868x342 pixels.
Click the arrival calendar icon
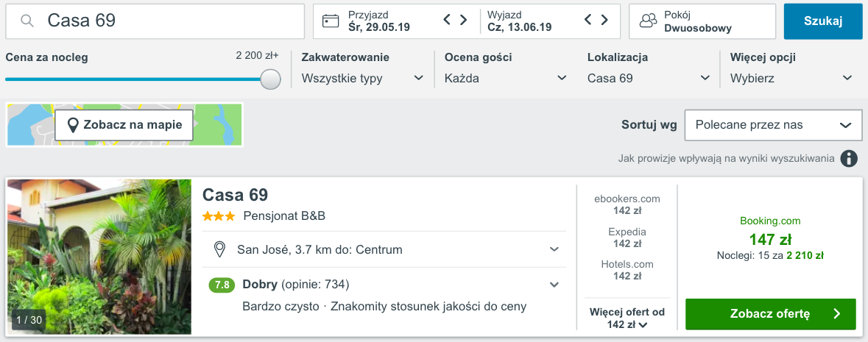tap(330, 21)
